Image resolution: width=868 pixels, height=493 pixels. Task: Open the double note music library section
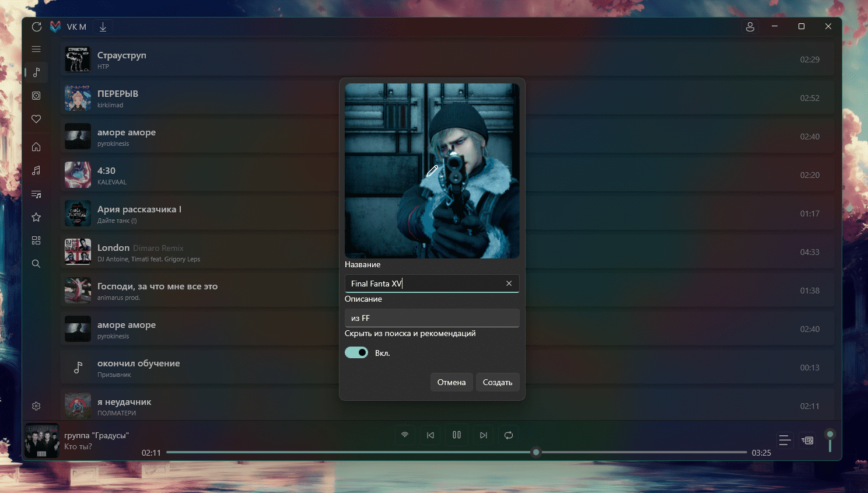(x=36, y=170)
